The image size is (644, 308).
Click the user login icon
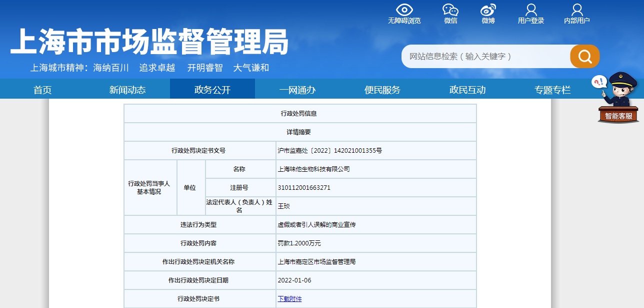tap(530, 10)
